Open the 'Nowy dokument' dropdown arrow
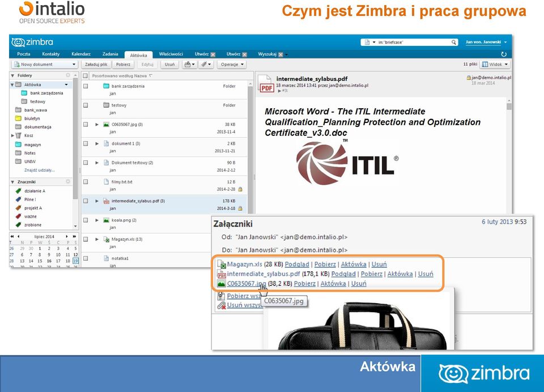This screenshot has height=392, width=544. pos(74,64)
